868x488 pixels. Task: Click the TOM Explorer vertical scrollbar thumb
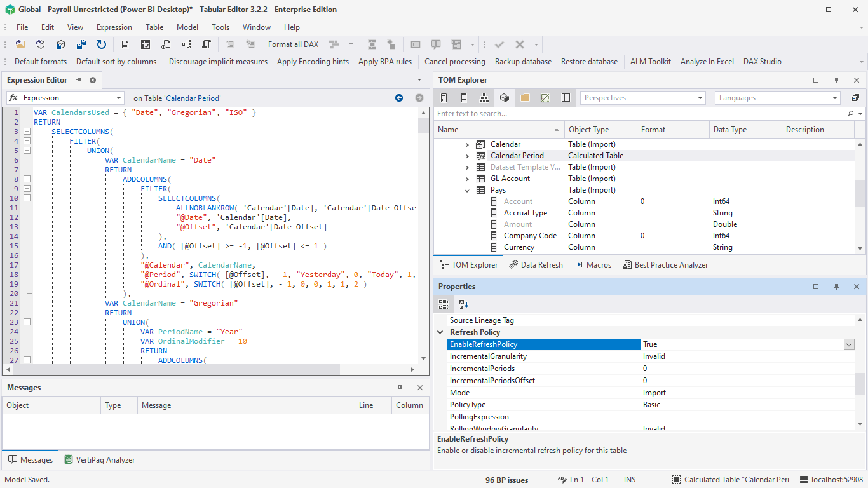tap(860, 193)
